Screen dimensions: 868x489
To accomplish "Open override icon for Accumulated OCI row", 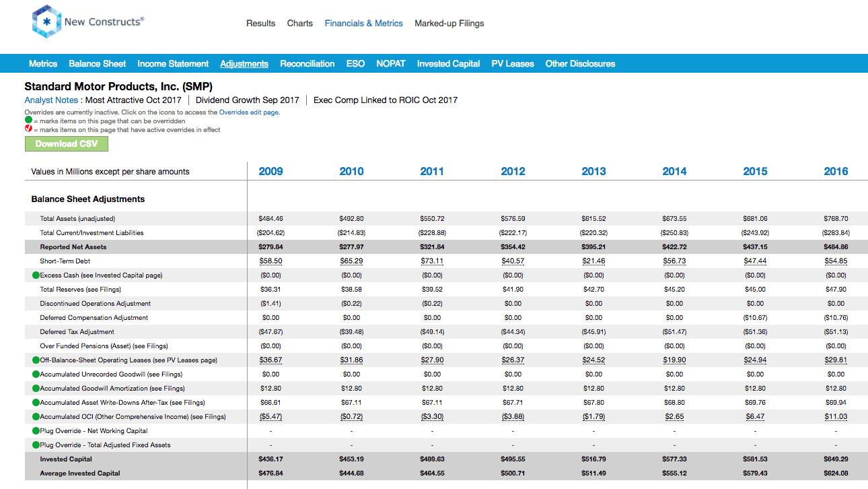I will [x=36, y=416].
